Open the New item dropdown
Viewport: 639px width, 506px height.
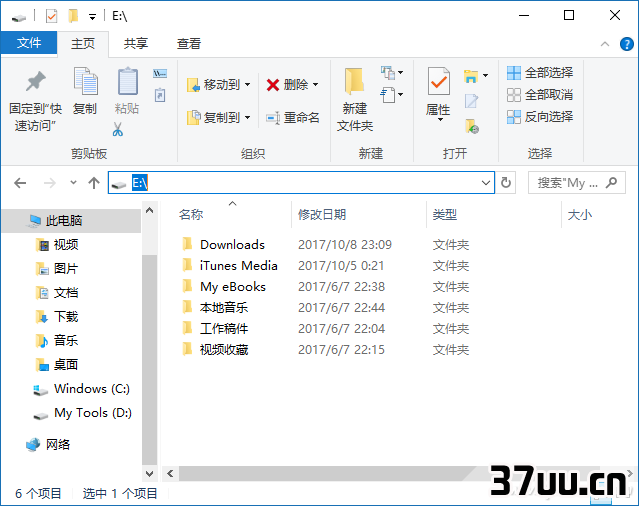(392, 73)
